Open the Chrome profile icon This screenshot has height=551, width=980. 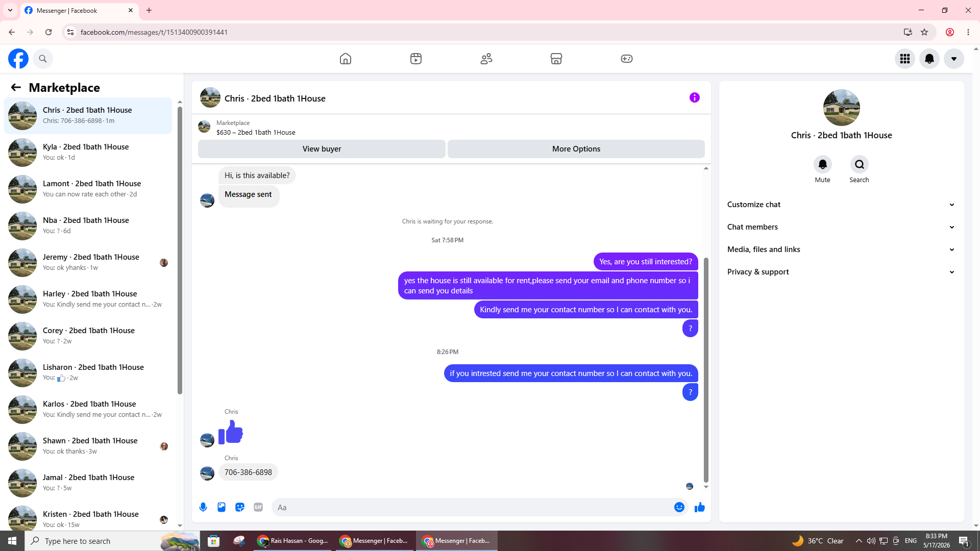[x=950, y=32]
